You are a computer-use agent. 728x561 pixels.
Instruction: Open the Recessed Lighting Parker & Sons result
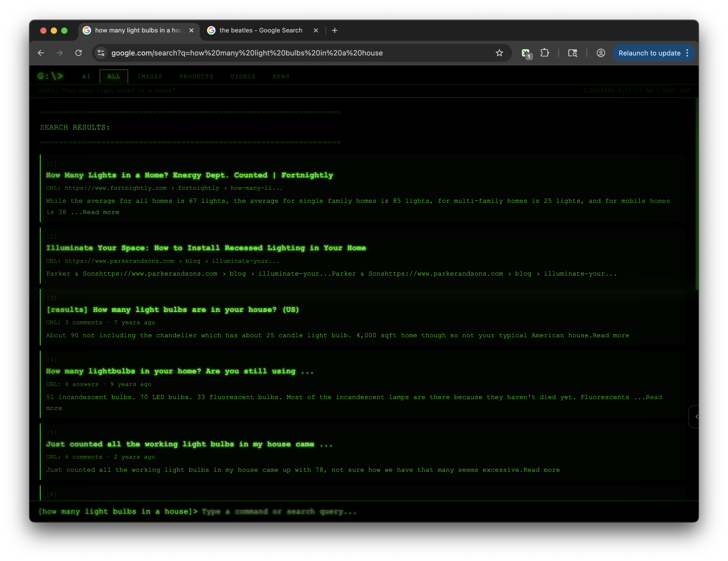pyautogui.click(x=206, y=248)
